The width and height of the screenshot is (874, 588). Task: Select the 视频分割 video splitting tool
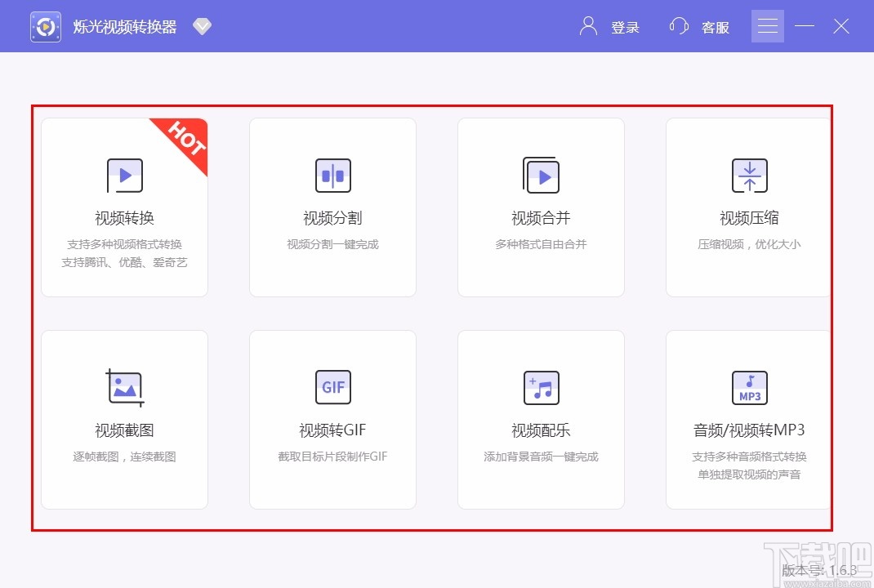point(332,207)
